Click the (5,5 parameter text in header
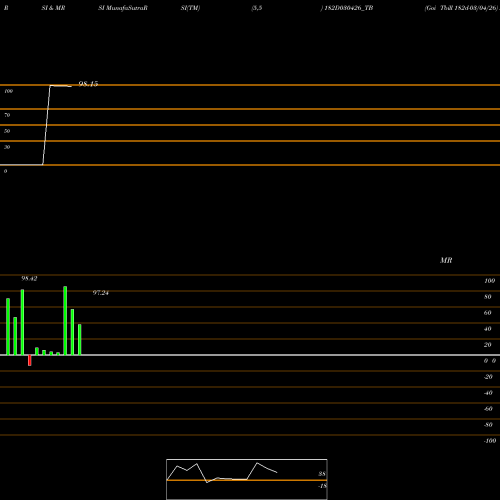This screenshot has height=500, width=500. coord(257,8)
